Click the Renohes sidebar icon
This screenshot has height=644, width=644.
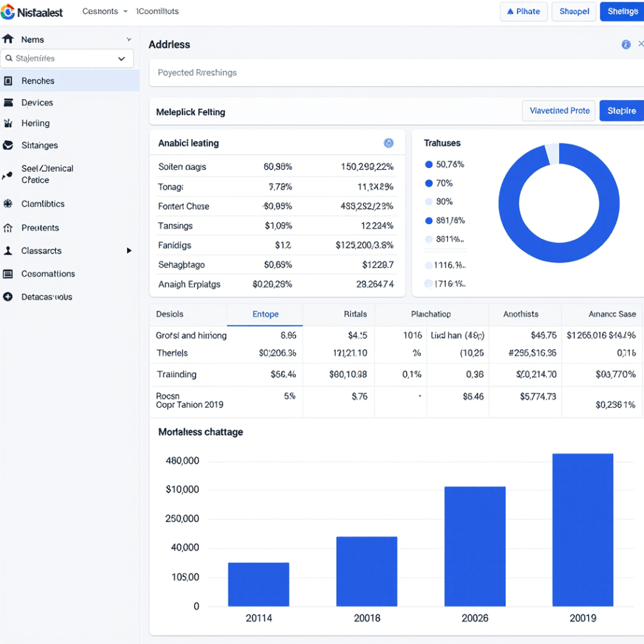(8, 81)
